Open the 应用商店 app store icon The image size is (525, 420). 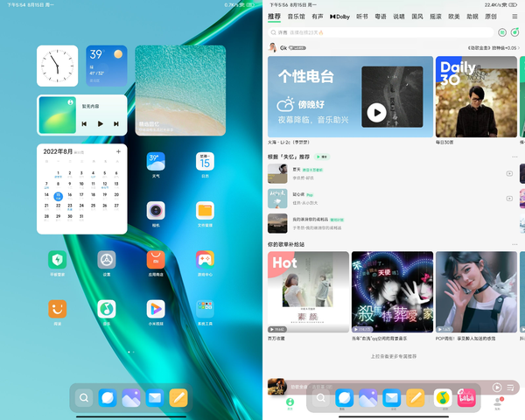coord(156,260)
